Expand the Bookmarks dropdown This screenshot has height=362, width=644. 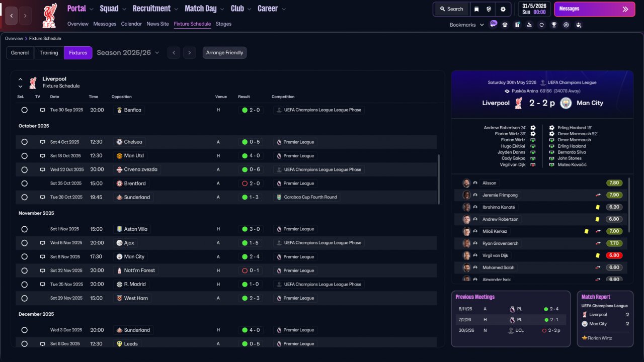pos(466,25)
